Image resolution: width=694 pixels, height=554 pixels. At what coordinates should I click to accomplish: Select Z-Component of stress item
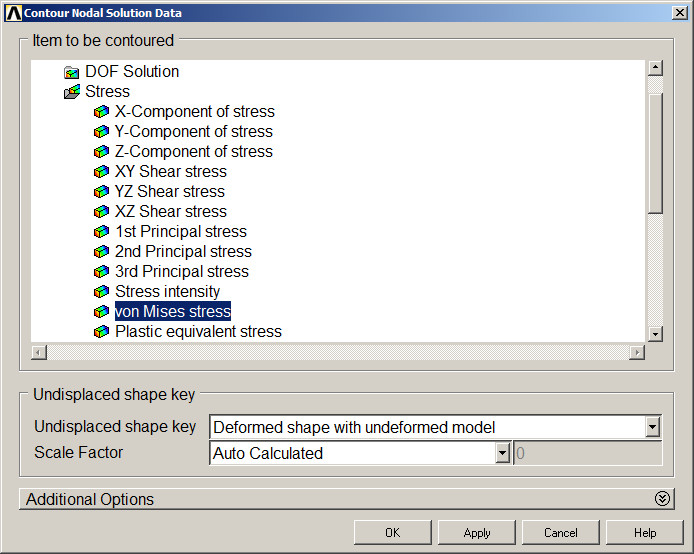(193, 152)
